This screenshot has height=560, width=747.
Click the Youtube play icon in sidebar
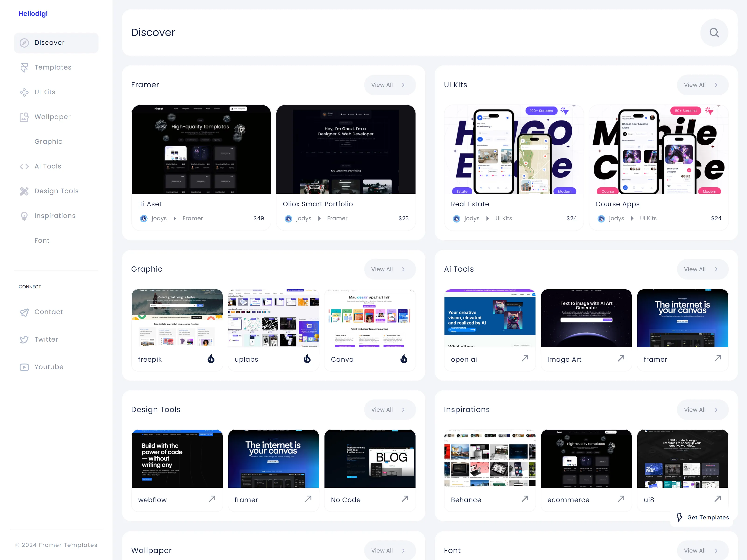point(24,367)
